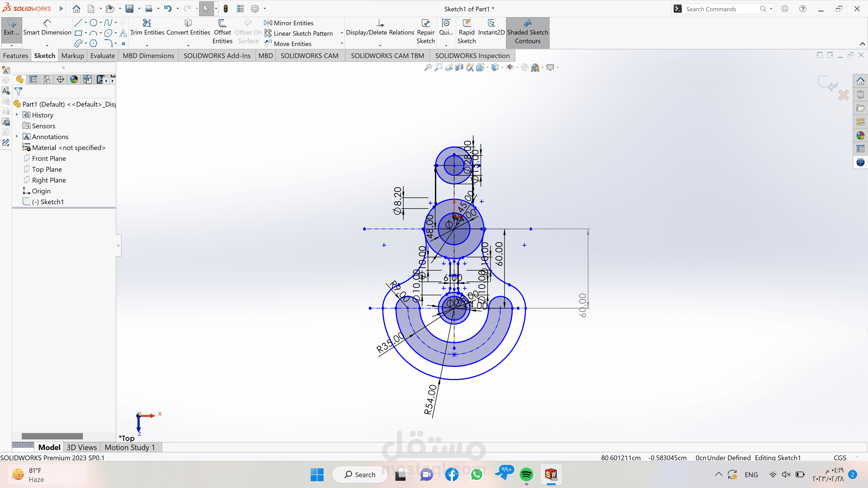The image size is (868, 488).
Task: Select the Slot sketch tool
Action: click(78, 43)
